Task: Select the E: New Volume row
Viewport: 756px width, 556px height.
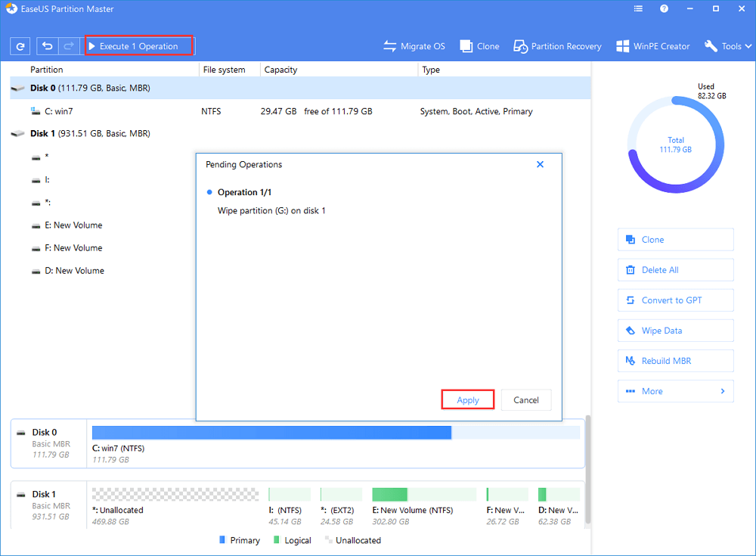Action: point(103,225)
